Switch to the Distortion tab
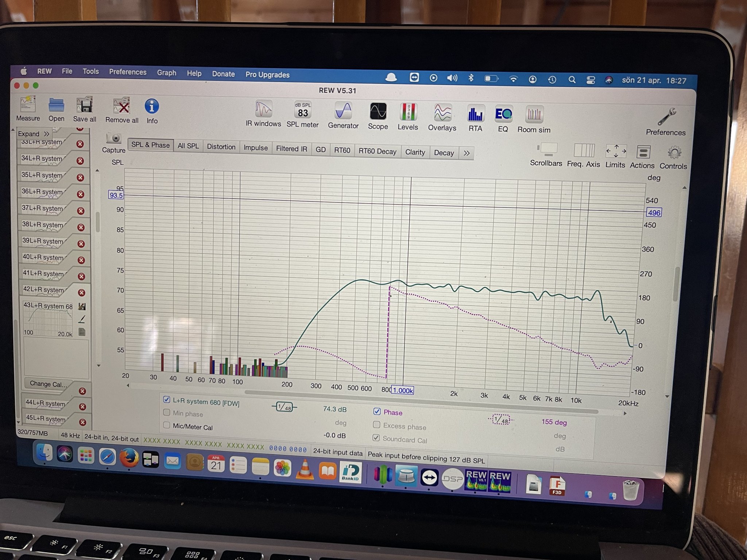Image resolution: width=747 pixels, height=560 pixels. [x=221, y=147]
